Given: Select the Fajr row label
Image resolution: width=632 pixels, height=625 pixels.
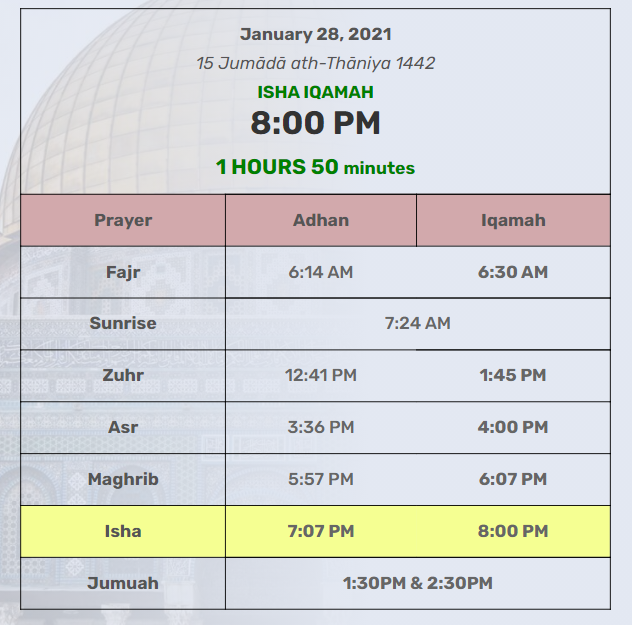Looking at the screenshot, I should click(123, 272).
